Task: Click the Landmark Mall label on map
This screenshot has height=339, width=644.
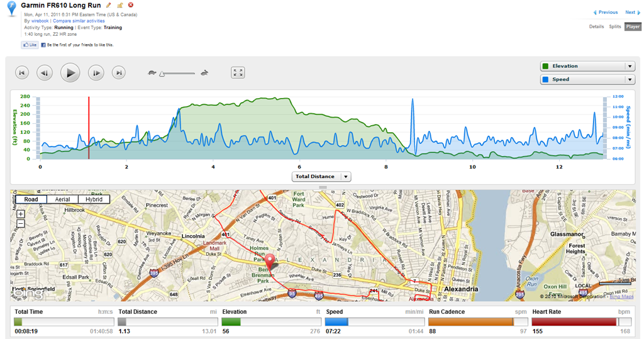Action: [215, 246]
